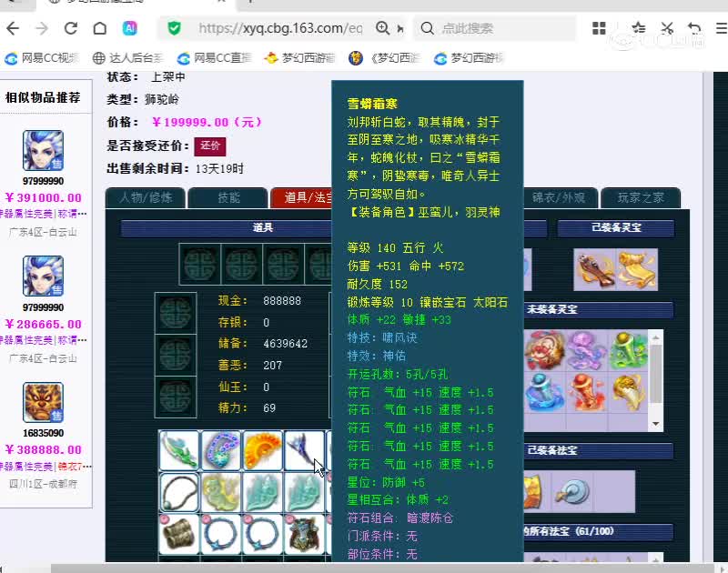728x573 pixels.
Task: Click the green horn unequipped 灵宝
Action: [629, 350]
